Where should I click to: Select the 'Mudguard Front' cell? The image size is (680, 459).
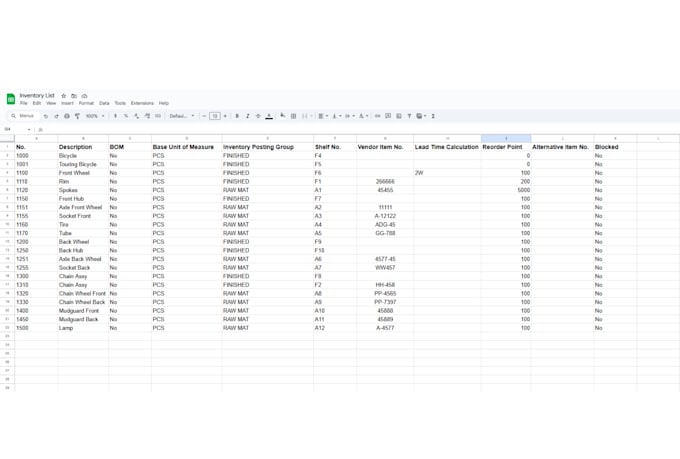coord(83,311)
